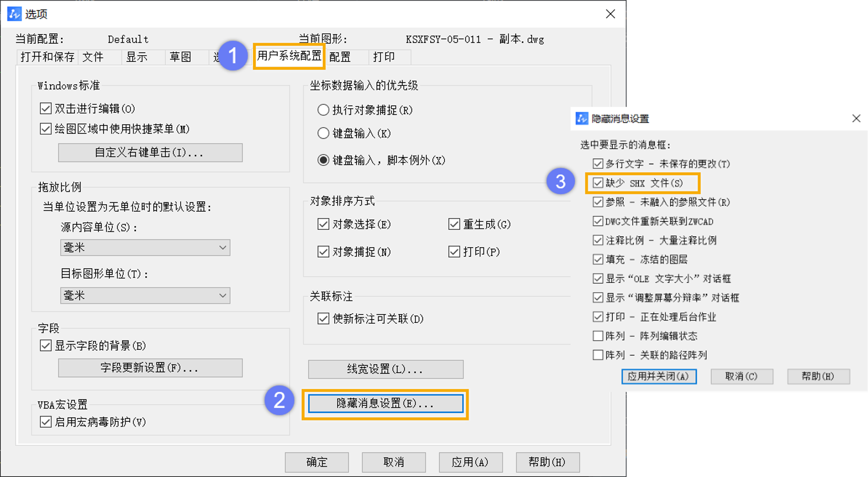Click 帮助(H) in 选项 dialog

pyautogui.click(x=548, y=462)
